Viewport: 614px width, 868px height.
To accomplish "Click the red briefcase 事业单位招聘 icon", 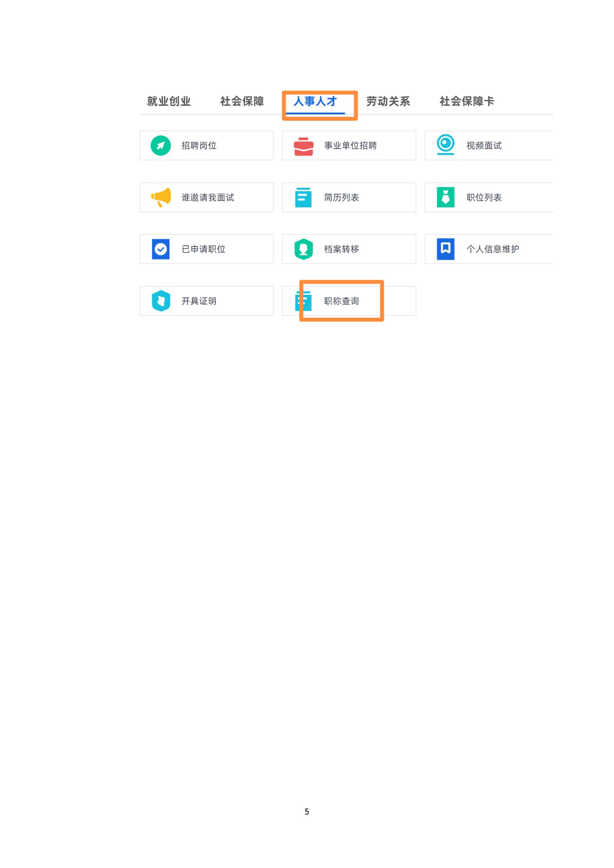I will coord(303,146).
